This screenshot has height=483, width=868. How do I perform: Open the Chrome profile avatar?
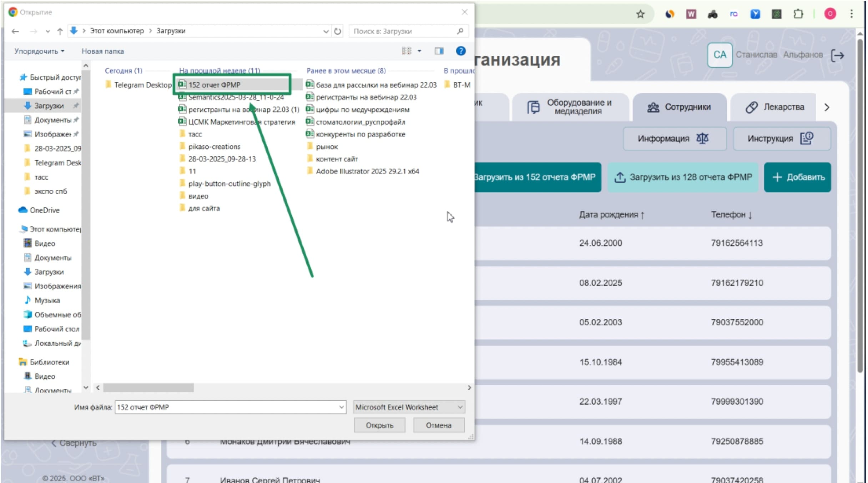click(830, 14)
